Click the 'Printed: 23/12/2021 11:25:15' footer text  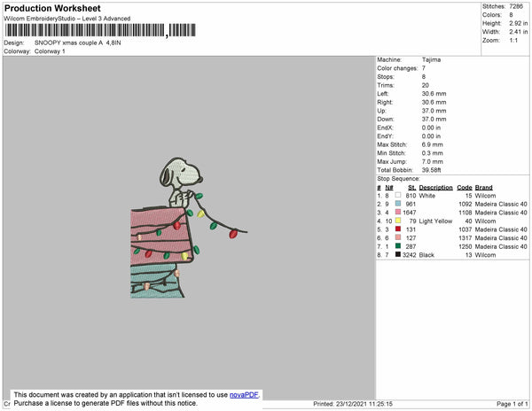(x=353, y=404)
